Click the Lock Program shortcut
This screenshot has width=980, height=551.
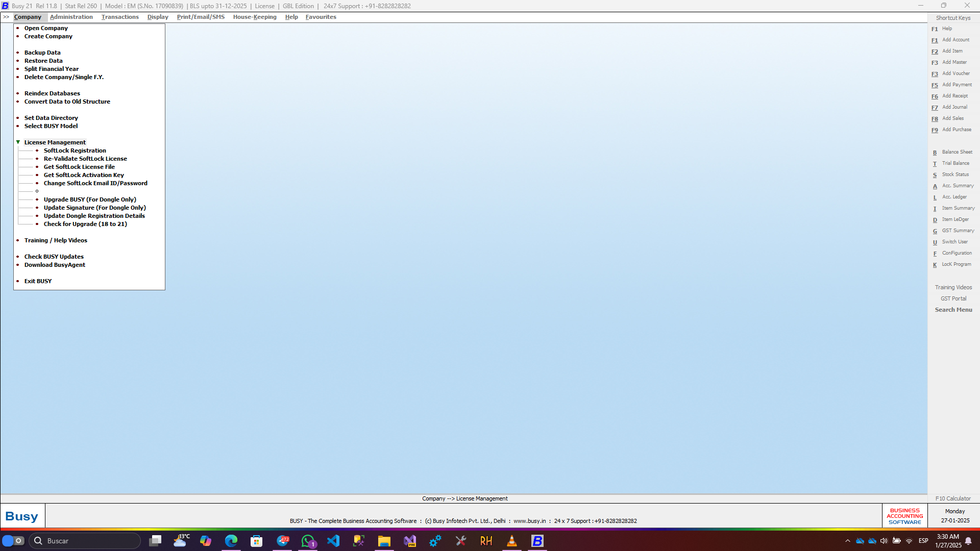[x=952, y=264]
